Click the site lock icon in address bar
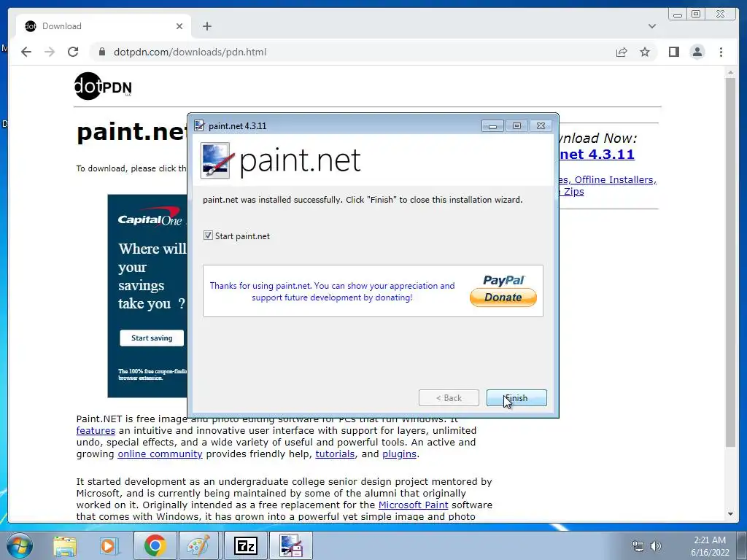 101,52
